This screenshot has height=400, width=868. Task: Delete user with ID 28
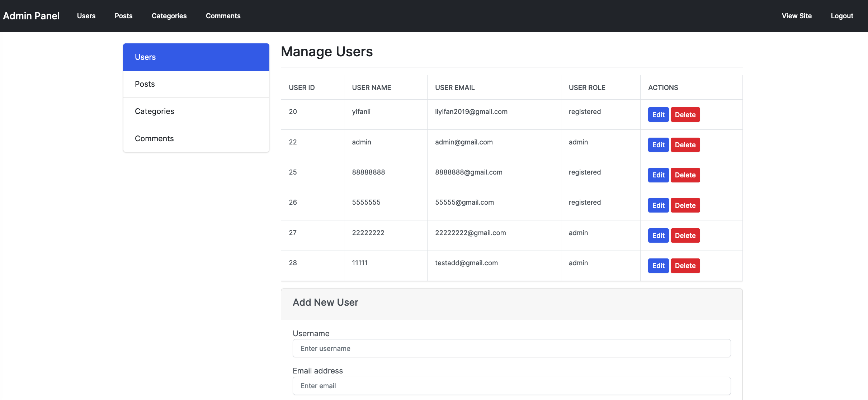[x=685, y=266]
